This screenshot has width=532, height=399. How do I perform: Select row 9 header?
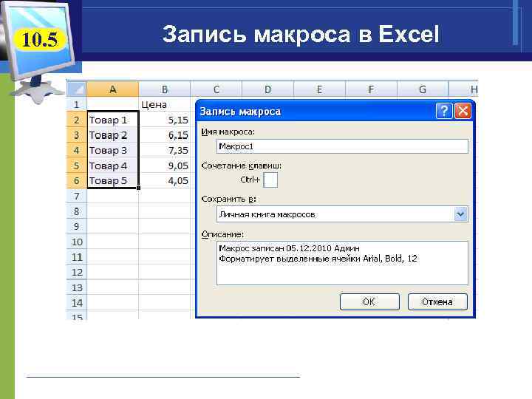point(77,227)
